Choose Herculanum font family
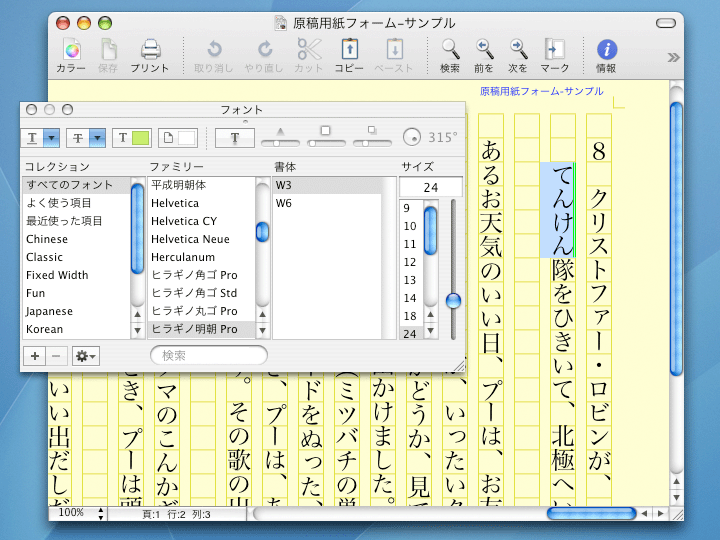This screenshot has height=540, width=720. (x=201, y=257)
